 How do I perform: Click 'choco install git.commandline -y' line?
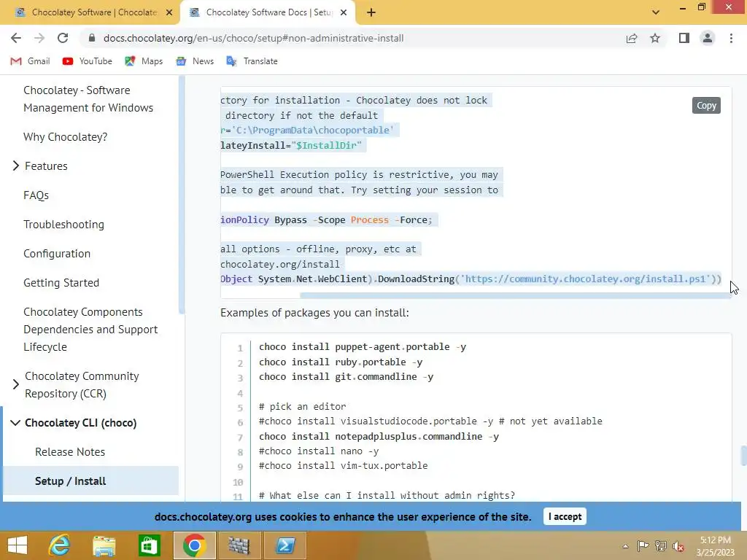click(346, 377)
